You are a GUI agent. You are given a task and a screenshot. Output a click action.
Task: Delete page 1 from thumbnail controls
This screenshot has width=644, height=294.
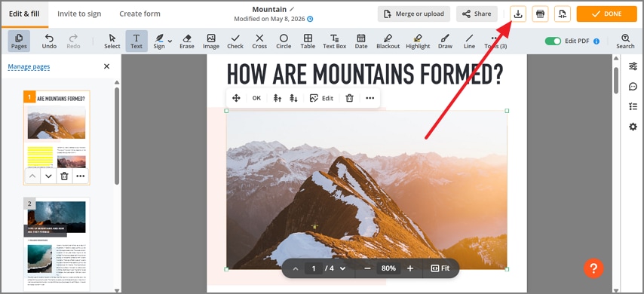(65, 176)
